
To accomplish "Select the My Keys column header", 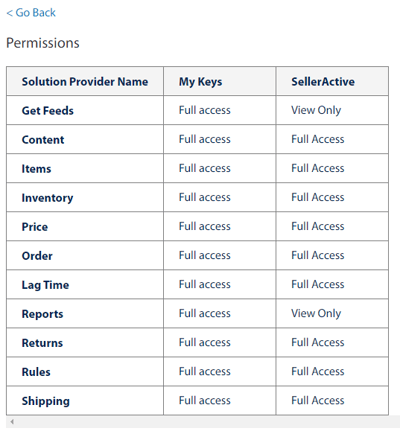I will 200,82.
